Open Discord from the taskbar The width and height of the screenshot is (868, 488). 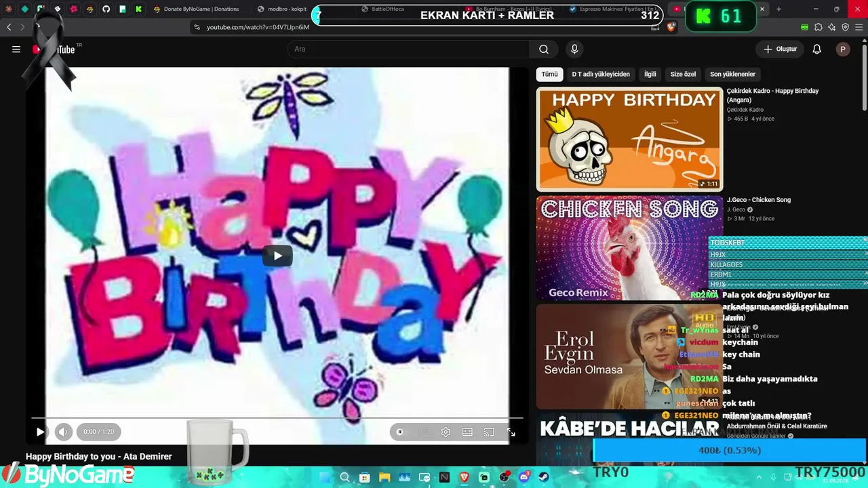[x=524, y=477]
